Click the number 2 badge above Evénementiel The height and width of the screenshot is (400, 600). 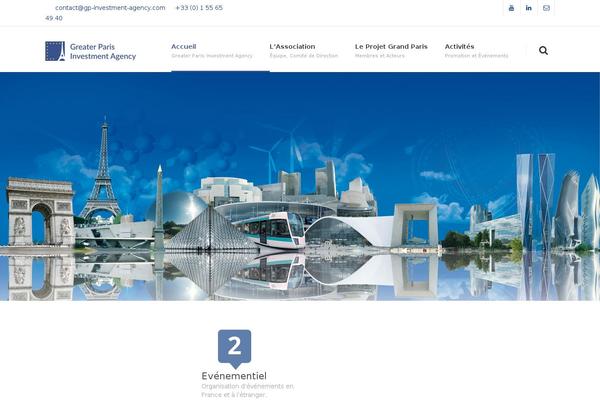click(x=235, y=348)
